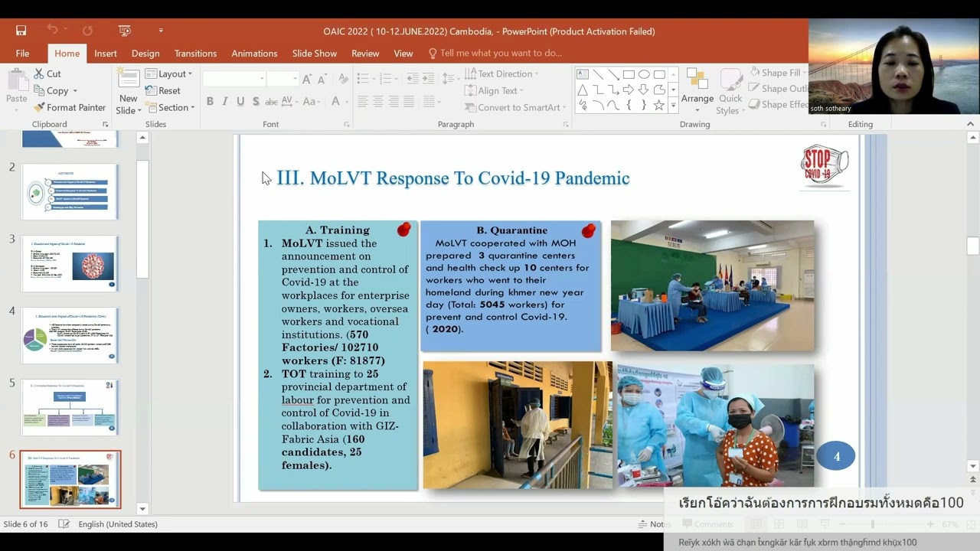Click the Tell me what you want search box

pyautogui.click(x=501, y=54)
